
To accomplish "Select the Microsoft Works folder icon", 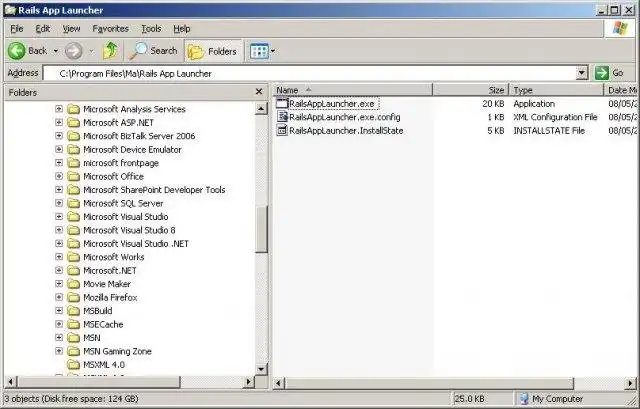I will (73, 257).
